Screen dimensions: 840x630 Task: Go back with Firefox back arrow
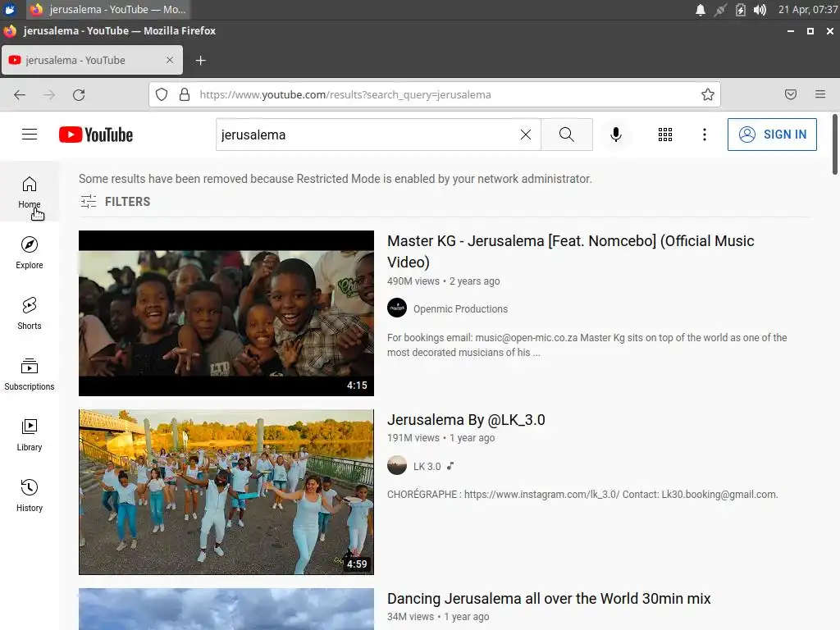tap(20, 95)
